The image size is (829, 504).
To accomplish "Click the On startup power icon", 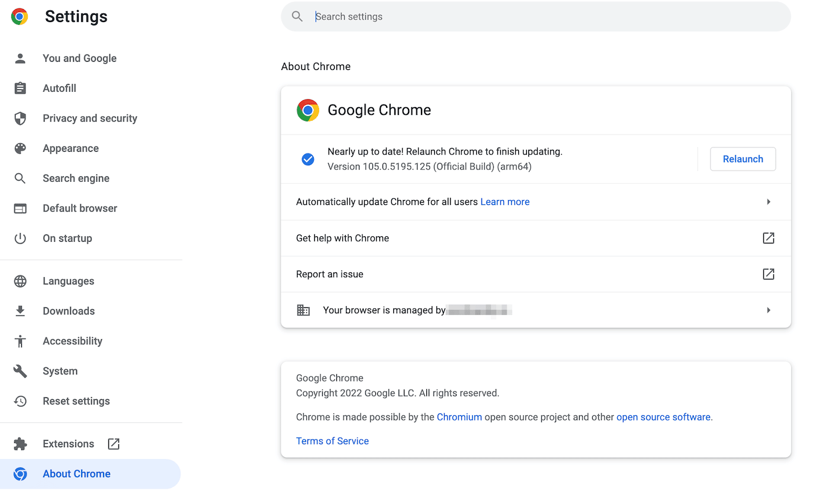I will (21, 238).
